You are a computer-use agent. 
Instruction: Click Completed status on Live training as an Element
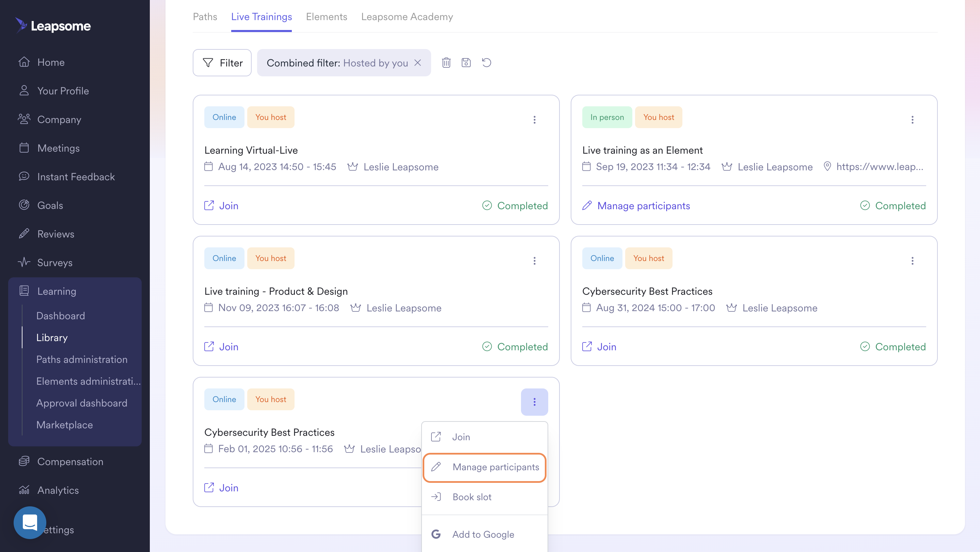pyautogui.click(x=892, y=205)
